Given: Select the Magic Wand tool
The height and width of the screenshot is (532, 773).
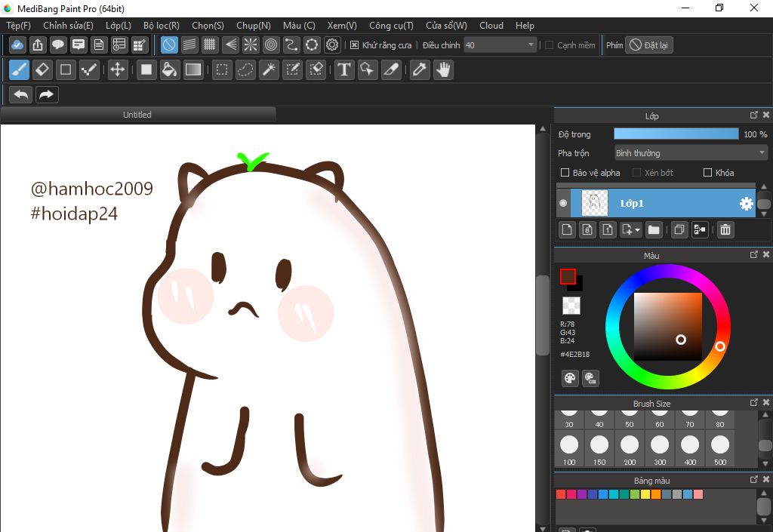Looking at the screenshot, I should (x=269, y=69).
